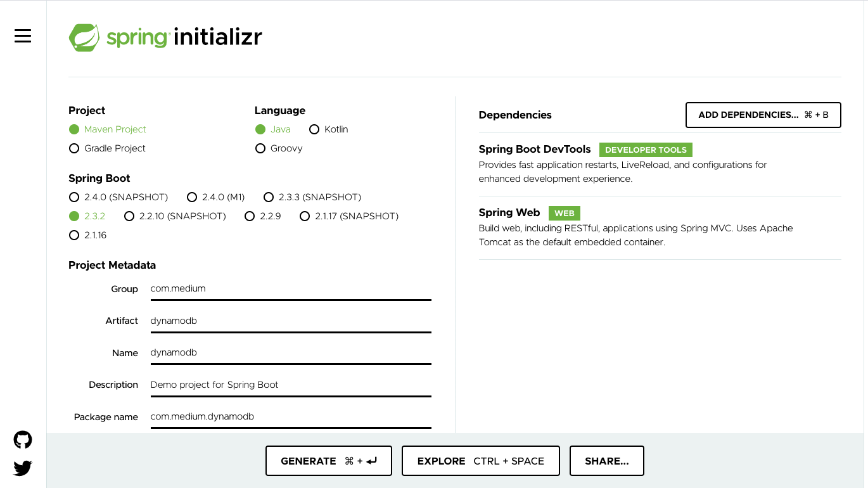
Task: Select Spring Boot 2.1.16 version
Action: 88,235
